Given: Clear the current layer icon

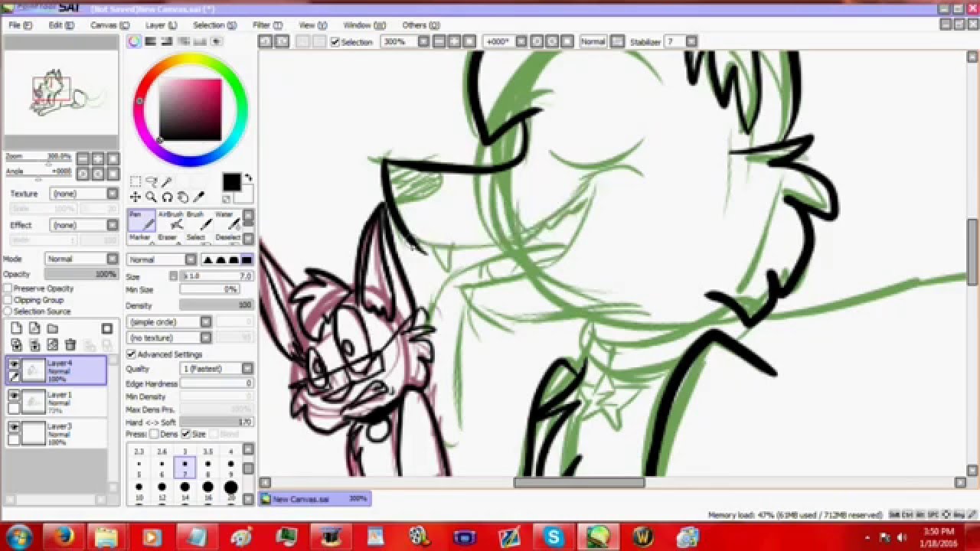Looking at the screenshot, I should pos(53,345).
